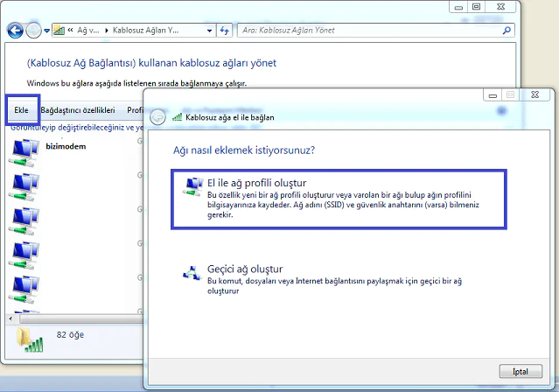The image size is (559, 392).
Task: Expand the address bar history dropdown
Action: [208, 31]
